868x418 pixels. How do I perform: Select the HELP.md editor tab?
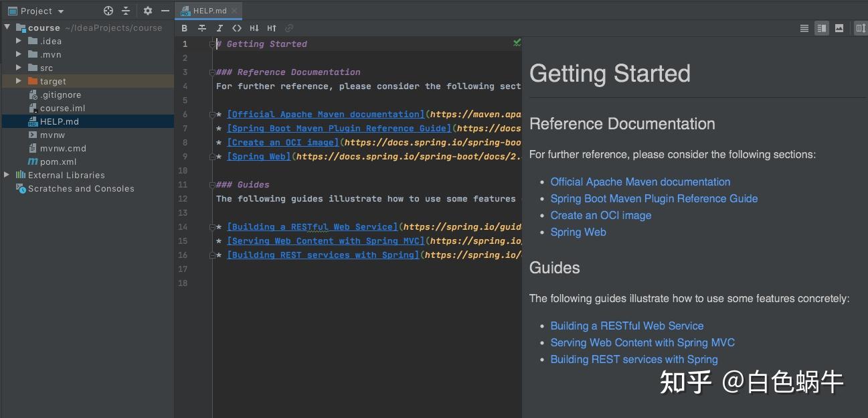(x=209, y=11)
